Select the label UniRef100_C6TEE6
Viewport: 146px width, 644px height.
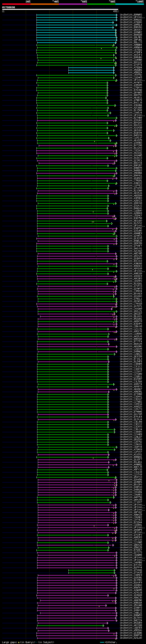pyautogui.click(x=131, y=50)
